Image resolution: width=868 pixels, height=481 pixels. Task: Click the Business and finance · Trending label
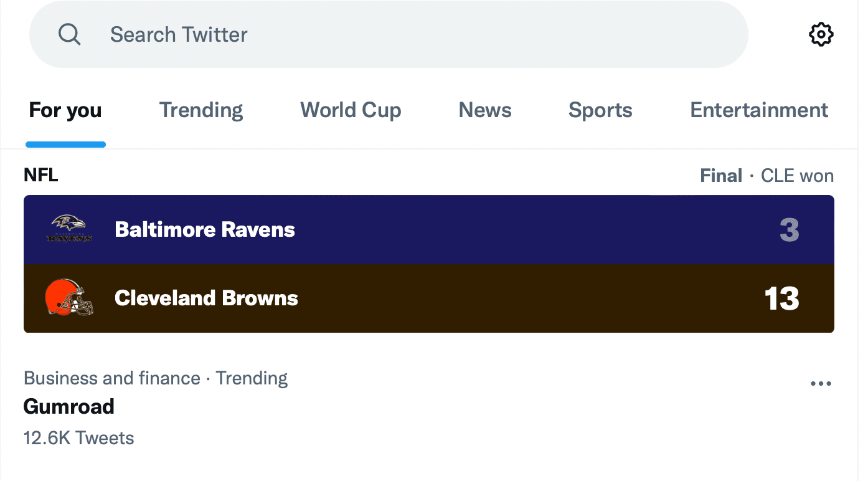(x=156, y=378)
